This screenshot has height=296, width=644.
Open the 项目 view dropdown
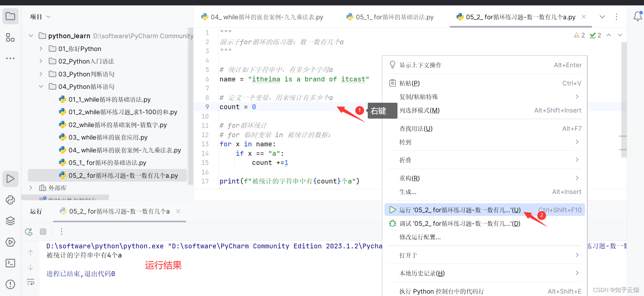(x=40, y=17)
